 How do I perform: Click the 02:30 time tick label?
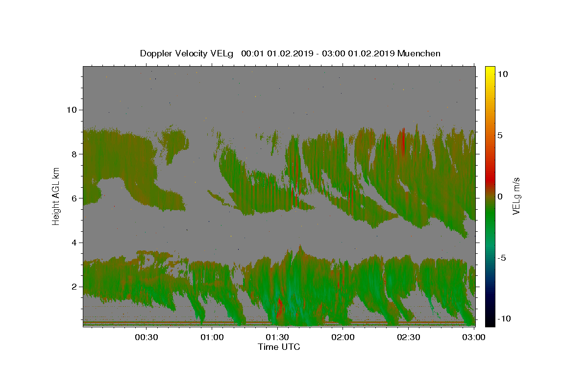tap(409, 337)
